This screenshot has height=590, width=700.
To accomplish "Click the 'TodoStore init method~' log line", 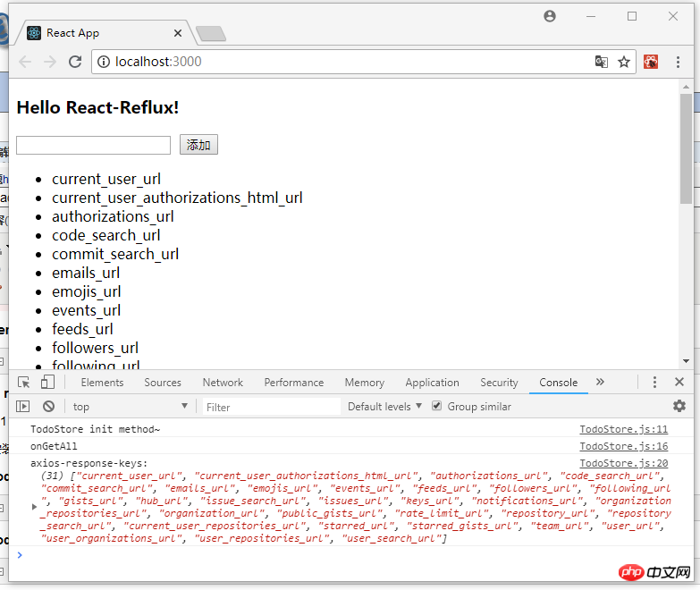I will (x=95, y=429).
